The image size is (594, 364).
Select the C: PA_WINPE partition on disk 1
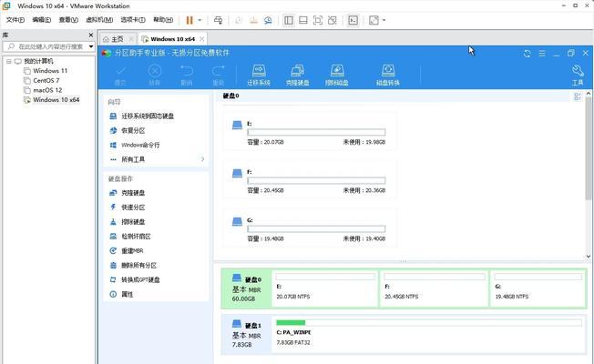tap(428, 334)
